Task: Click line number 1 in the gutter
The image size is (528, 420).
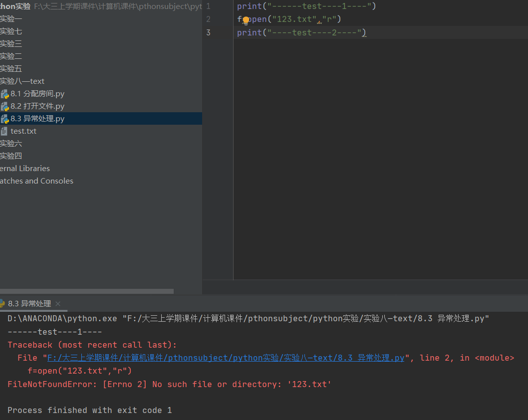Action: [208, 6]
